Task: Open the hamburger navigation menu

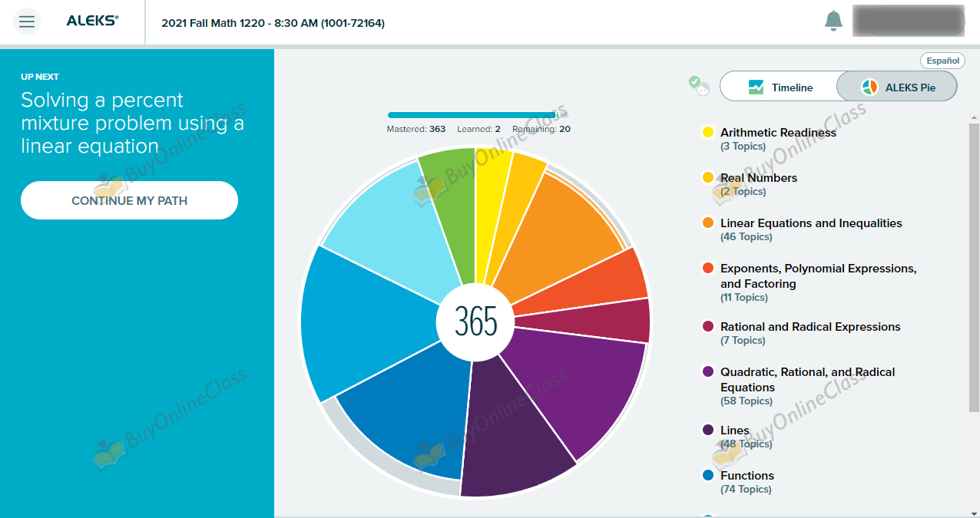Action: (27, 21)
